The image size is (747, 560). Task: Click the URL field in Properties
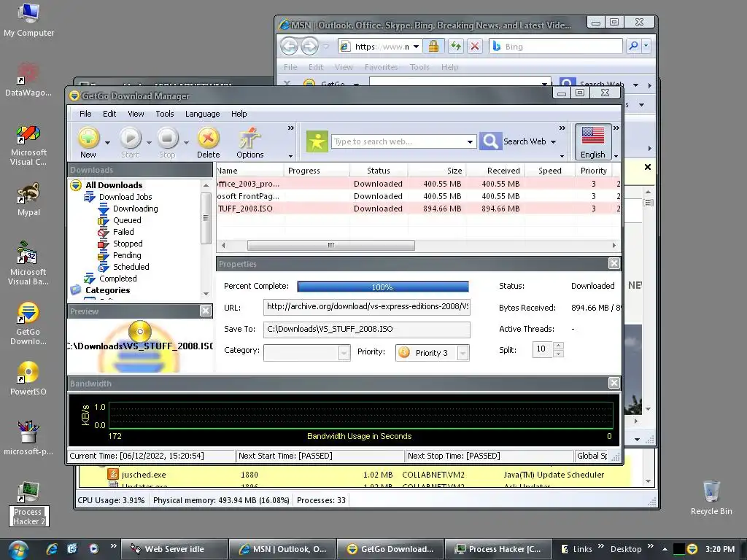(x=367, y=307)
